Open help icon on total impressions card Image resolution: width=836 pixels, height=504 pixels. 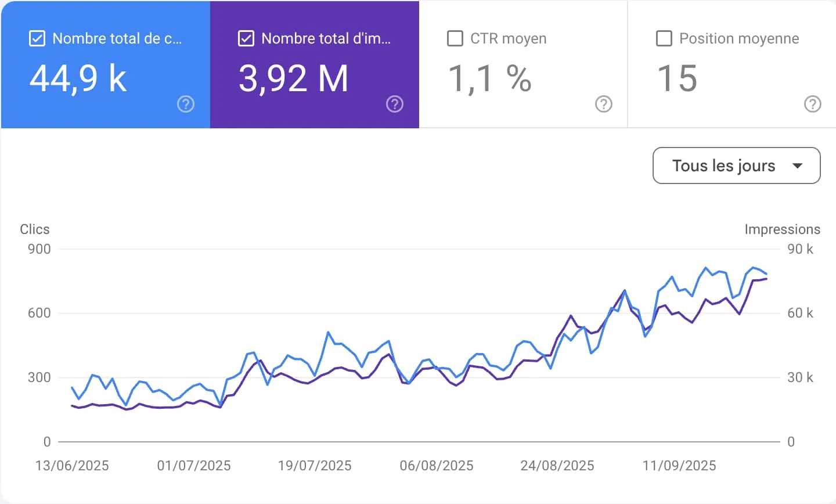point(395,104)
